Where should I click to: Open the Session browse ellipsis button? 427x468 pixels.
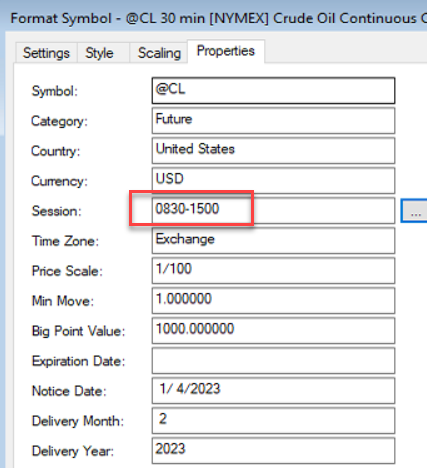(x=414, y=211)
